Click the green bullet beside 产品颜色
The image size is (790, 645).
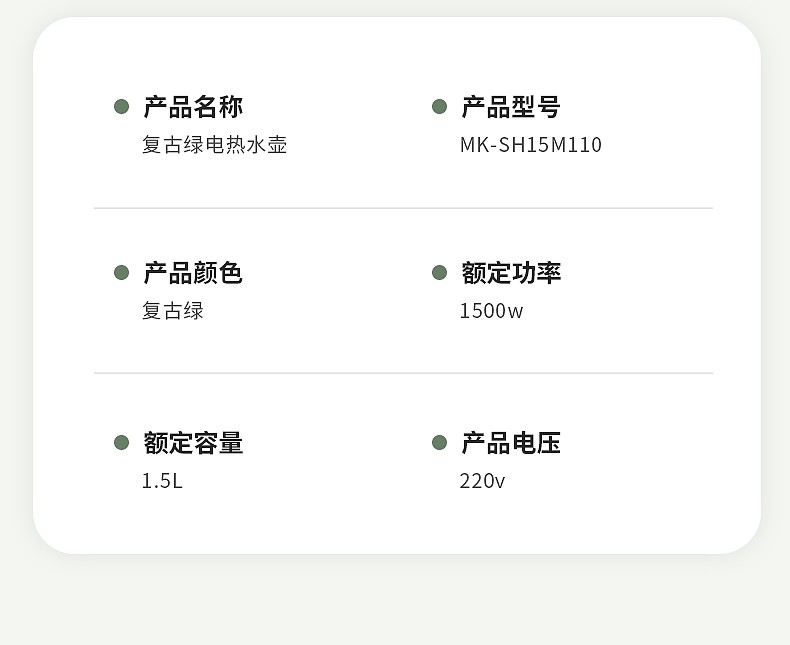[121, 272]
